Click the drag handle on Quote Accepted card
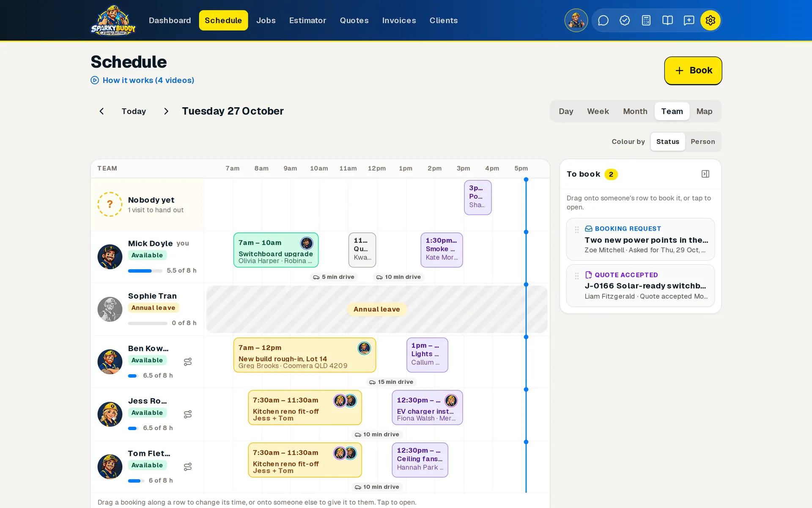Viewport: 812px width, 508px height. point(577,276)
